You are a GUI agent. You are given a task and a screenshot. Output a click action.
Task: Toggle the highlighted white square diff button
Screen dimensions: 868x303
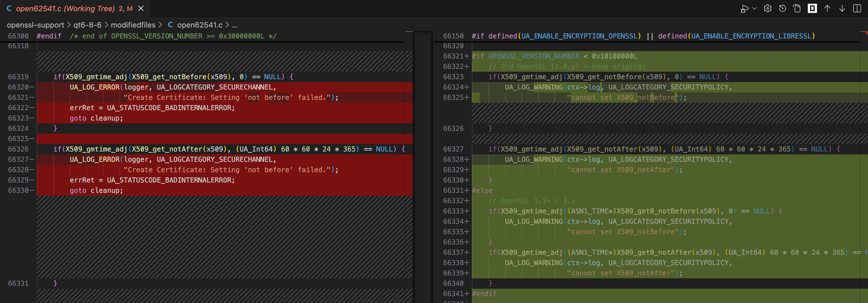[812, 8]
